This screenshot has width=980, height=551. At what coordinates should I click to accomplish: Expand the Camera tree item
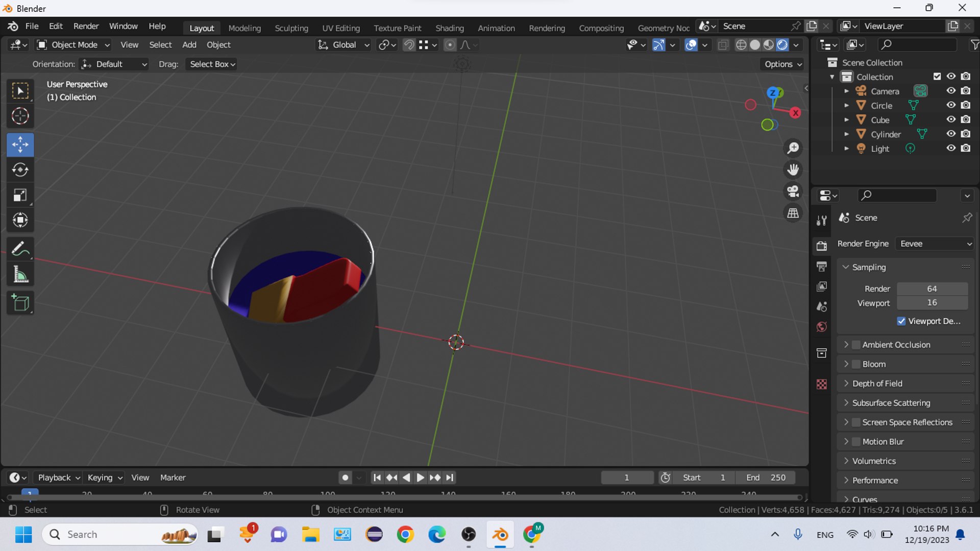pos(846,91)
